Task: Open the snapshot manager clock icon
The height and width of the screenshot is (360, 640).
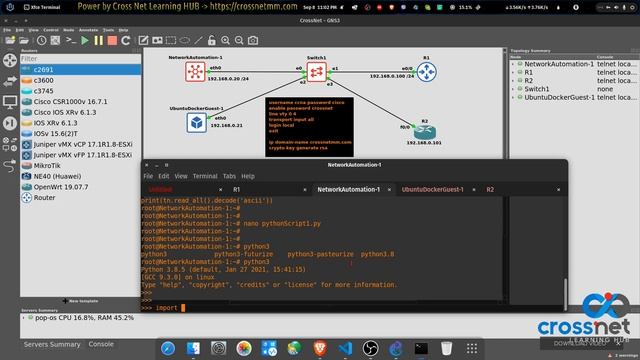Action: click(41, 40)
